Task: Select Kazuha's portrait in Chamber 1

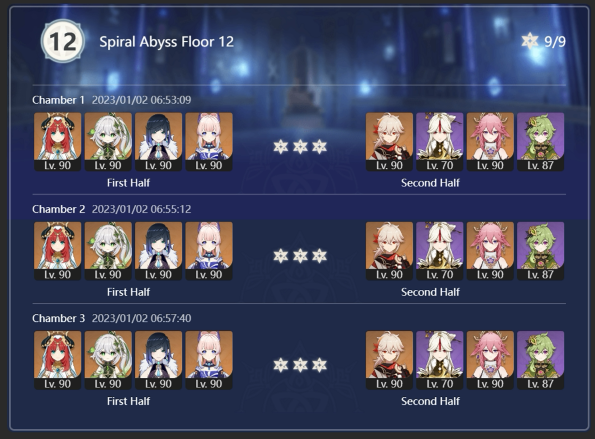Action: click(389, 142)
